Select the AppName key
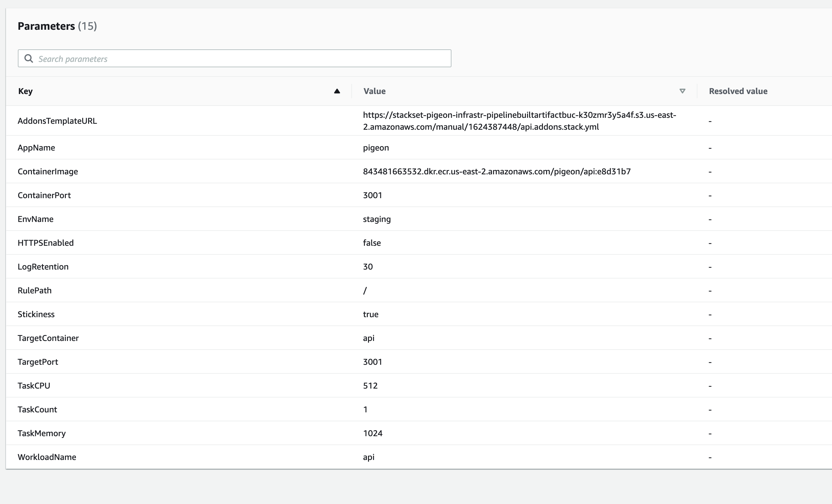 point(36,148)
